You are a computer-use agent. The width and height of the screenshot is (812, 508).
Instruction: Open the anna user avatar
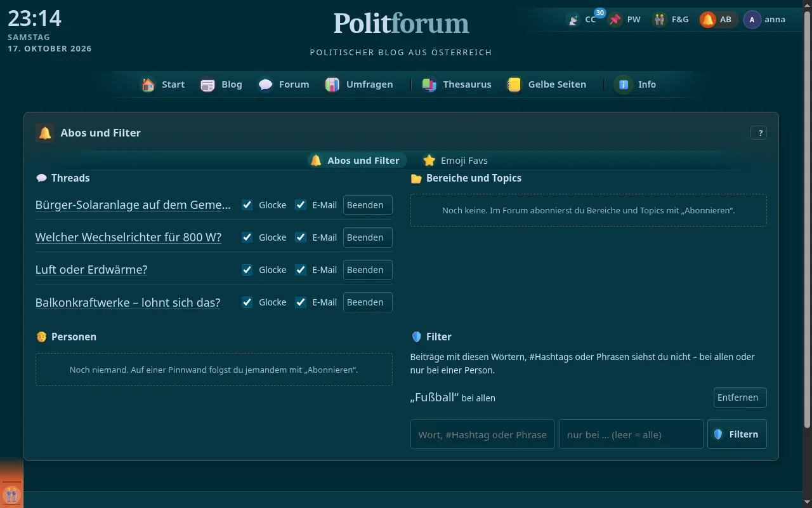pyautogui.click(x=752, y=20)
